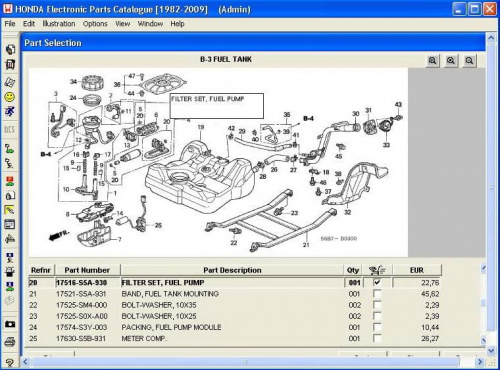Click the topmost stacked-documents sidebar icon
This screenshot has height=370, width=500.
click(x=10, y=49)
